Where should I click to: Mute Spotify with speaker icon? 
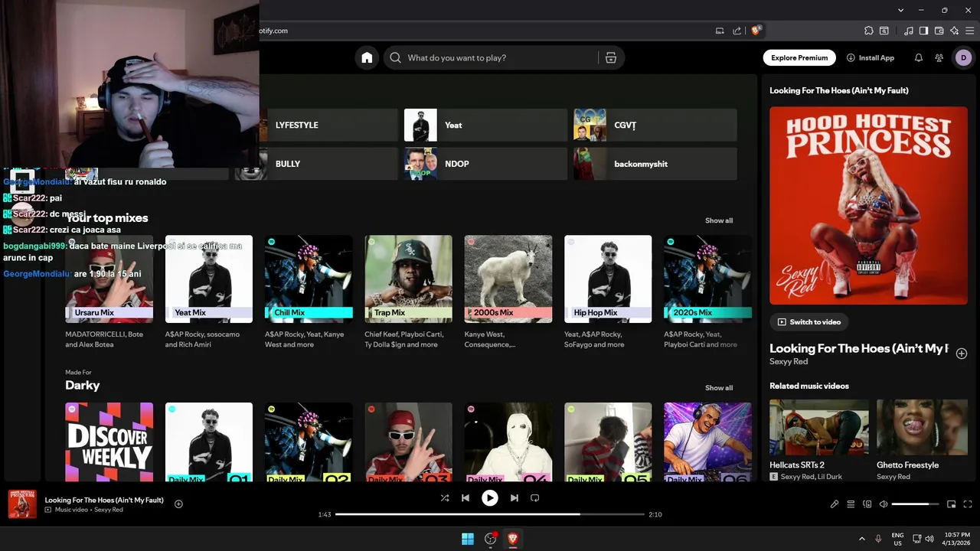point(884,504)
